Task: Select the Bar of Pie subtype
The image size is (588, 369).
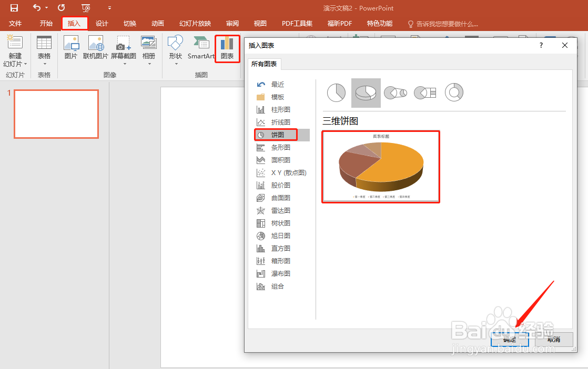Action: coord(425,93)
